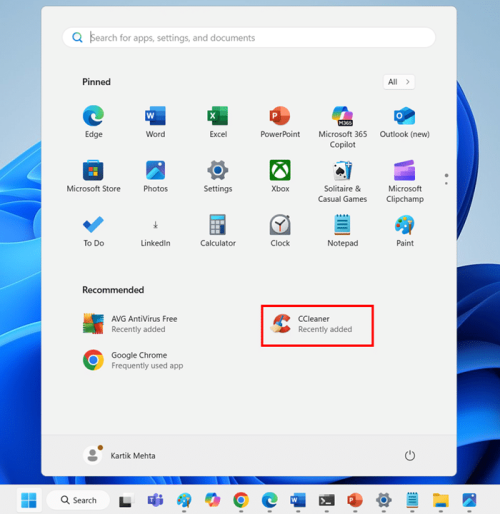Open Copilot from the taskbar
Screen dimensions: 500x514
[213, 500]
